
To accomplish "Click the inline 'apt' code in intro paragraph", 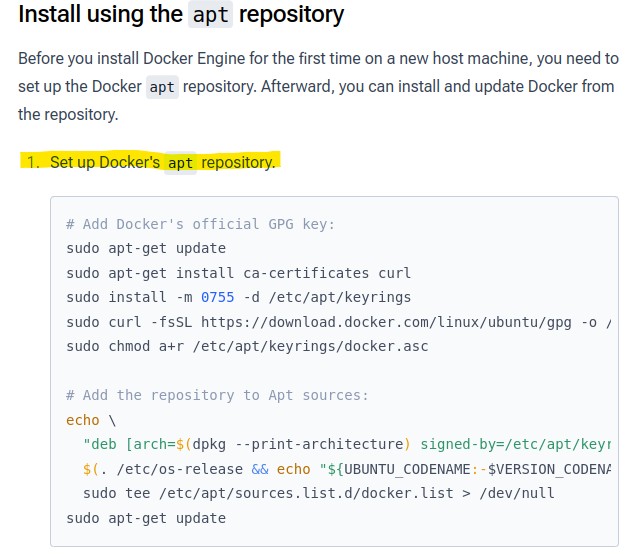I will point(162,87).
